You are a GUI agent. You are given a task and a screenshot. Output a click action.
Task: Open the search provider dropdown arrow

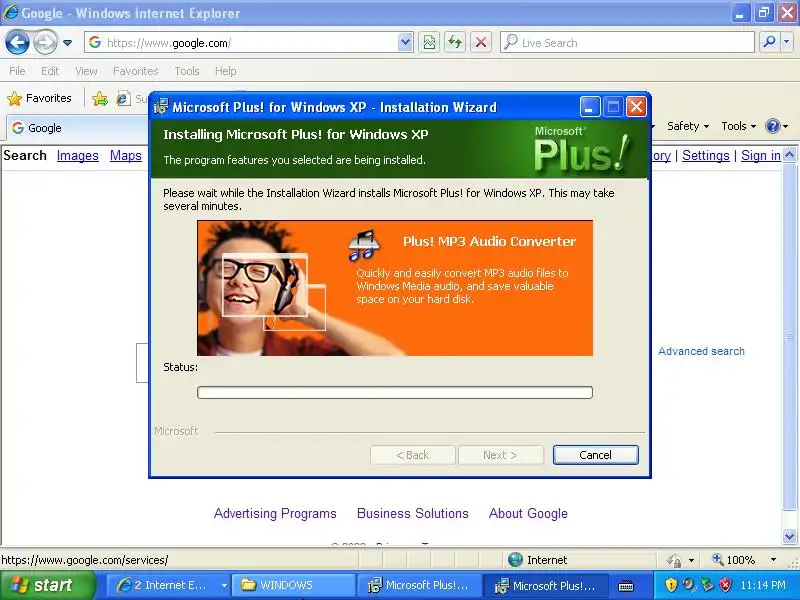787,43
